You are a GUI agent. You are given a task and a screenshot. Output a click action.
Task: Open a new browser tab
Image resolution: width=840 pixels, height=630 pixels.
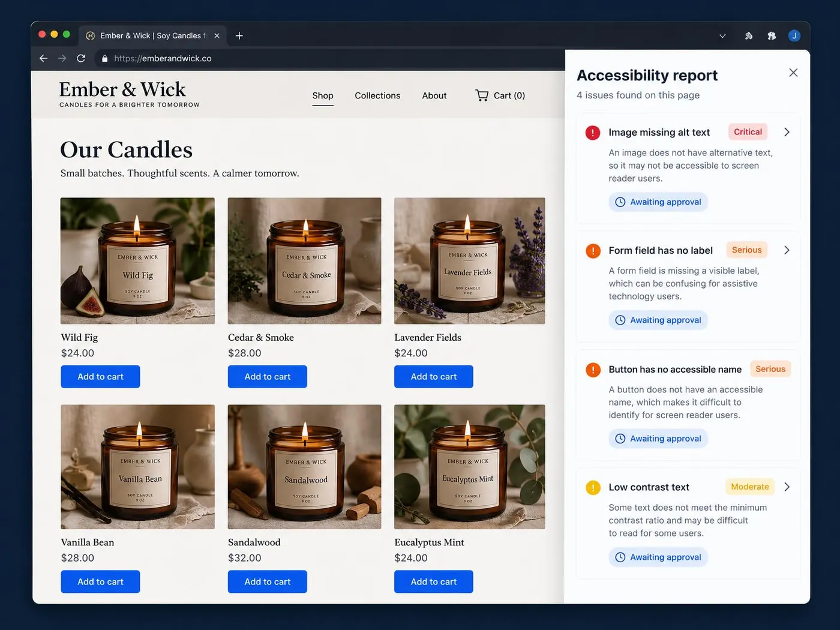239,35
